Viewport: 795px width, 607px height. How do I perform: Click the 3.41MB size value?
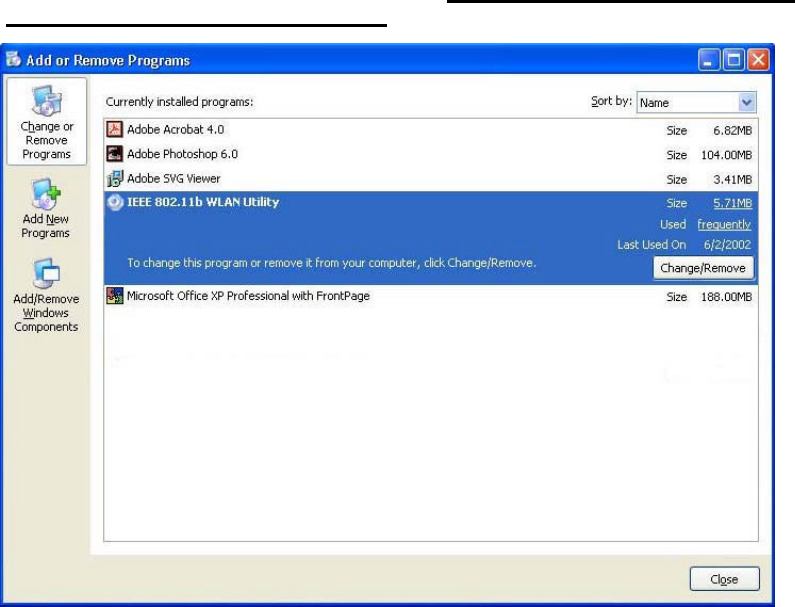732,180
